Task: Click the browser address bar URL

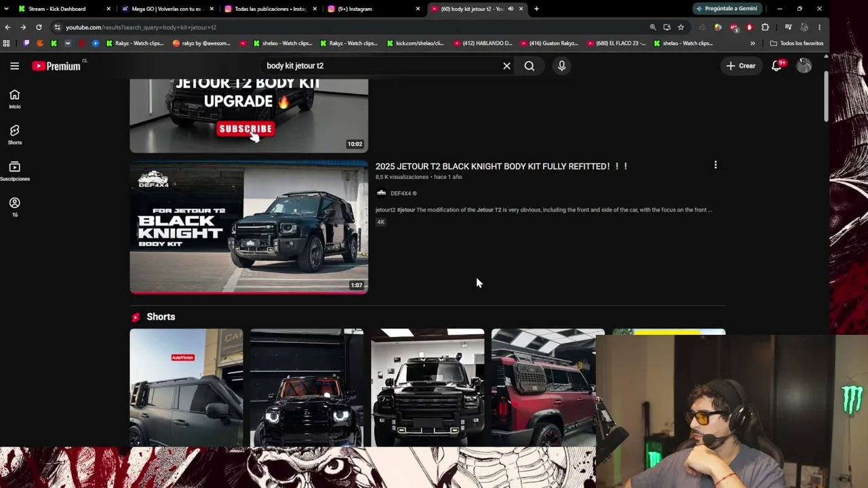Action: [x=141, y=27]
